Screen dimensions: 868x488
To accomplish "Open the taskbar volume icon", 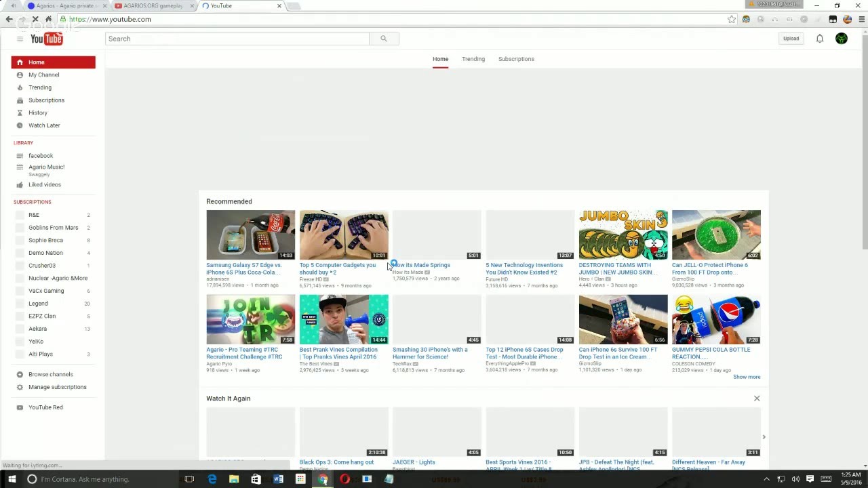I will click(795, 479).
